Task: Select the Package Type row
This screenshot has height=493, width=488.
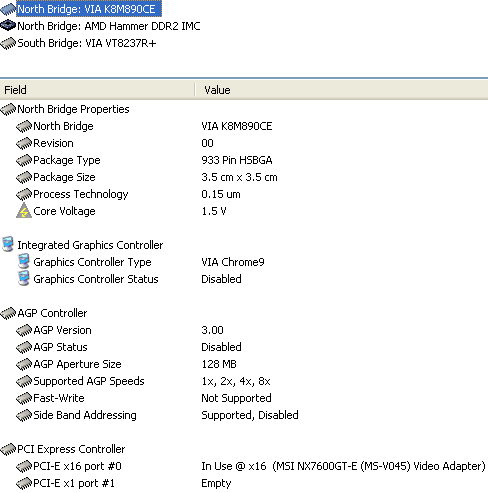Action: (x=244, y=160)
